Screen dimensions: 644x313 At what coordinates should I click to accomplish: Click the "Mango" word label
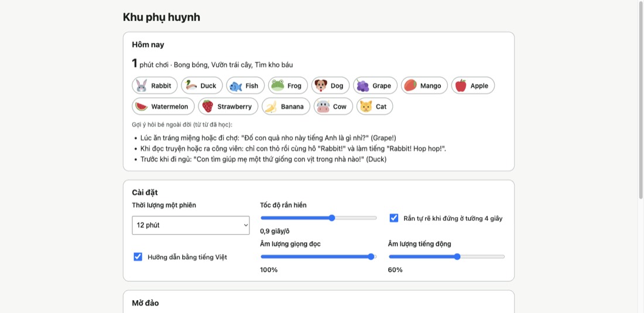point(430,86)
